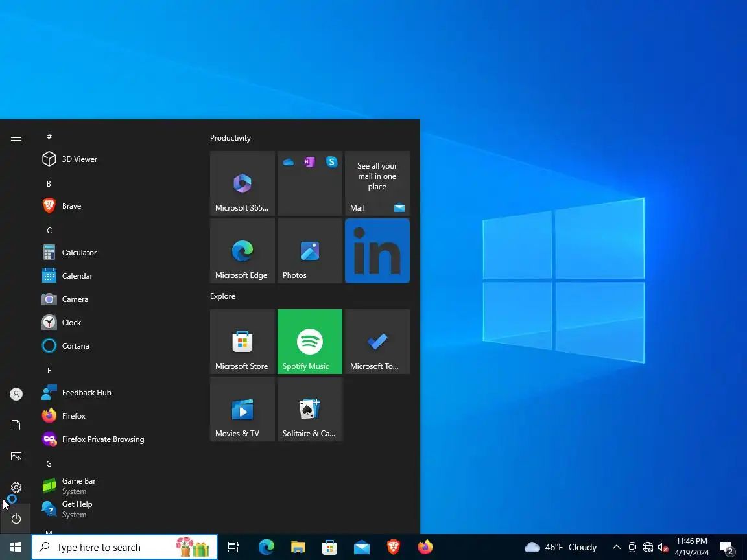Image resolution: width=747 pixels, height=560 pixels.
Task: Launch Spotify Music tile
Action: (x=310, y=342)
